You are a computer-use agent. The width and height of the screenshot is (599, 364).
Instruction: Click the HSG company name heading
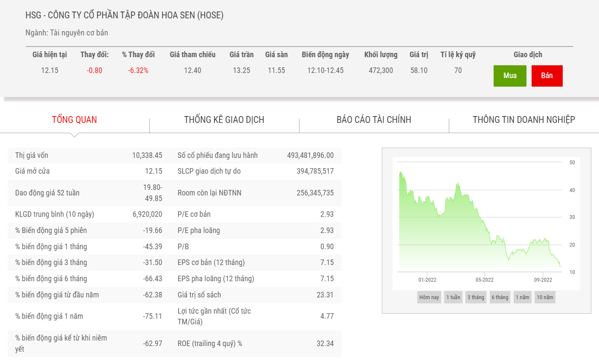click(124, 15)
